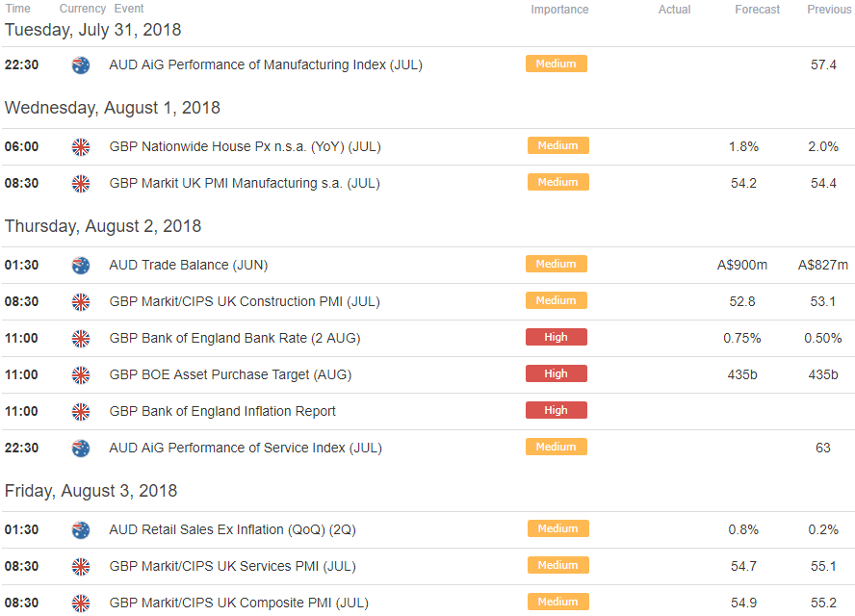Click Medium badge for AUD Trade Balance
Image resolution: width=855 pixels, height=616 pixels.
click(557, 264)
